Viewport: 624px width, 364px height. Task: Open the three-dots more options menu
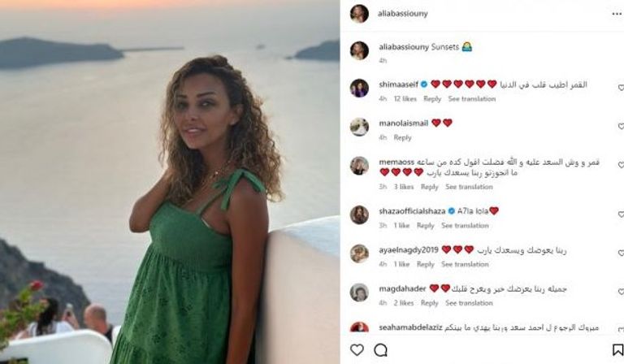click(617, 14)
